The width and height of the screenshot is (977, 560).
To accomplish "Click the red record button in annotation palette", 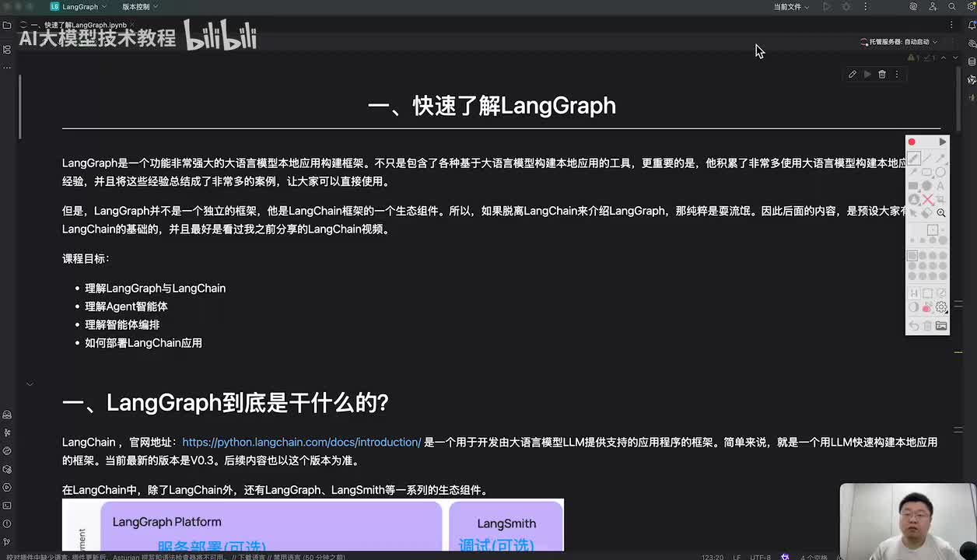I will pyautogui.click(x=912, y=142).
